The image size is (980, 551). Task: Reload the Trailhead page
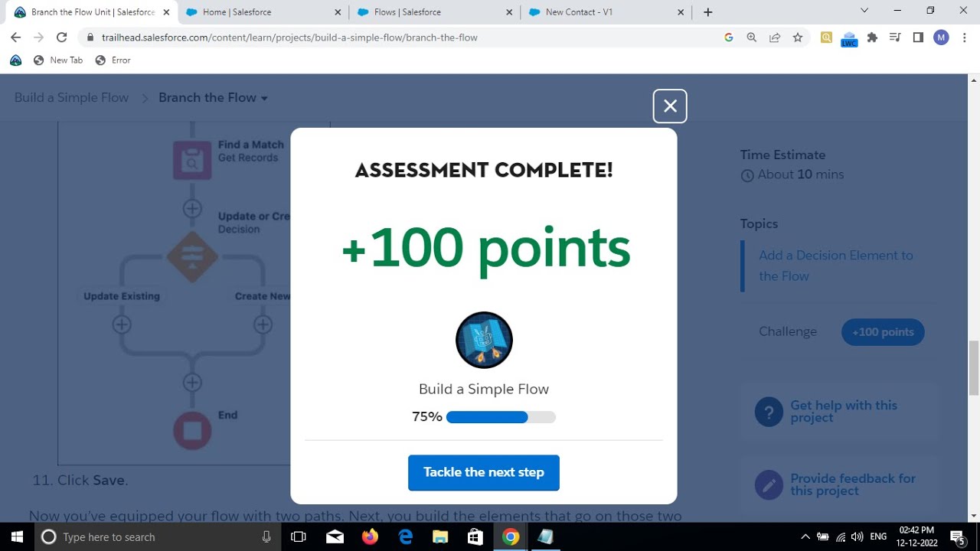point(62,37)
